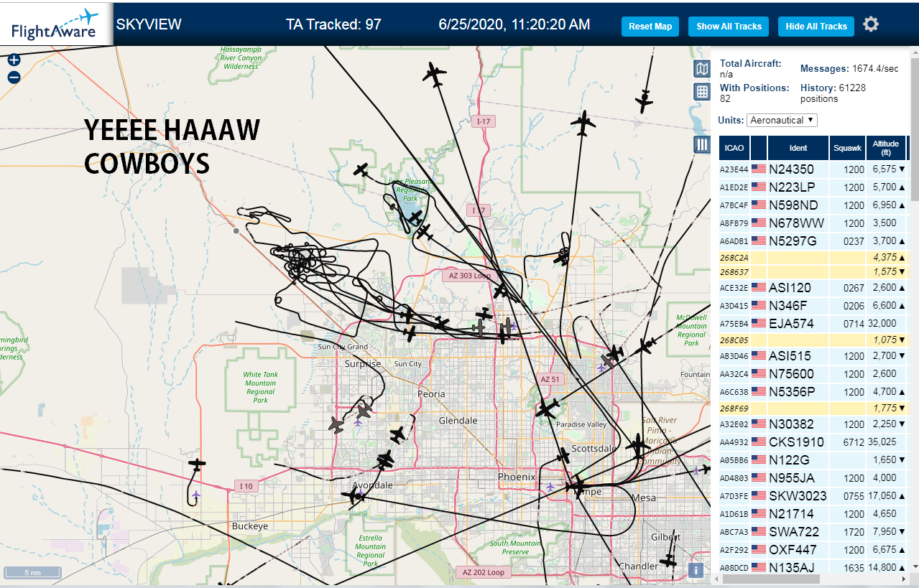Select the N122G aircraft row

pyautogui.click(x=815, y=460)
